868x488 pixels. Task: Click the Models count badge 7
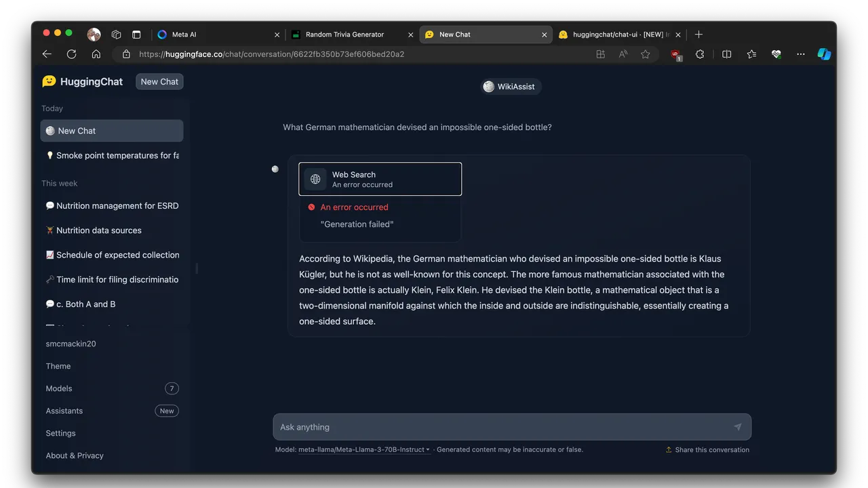(172, 388)
